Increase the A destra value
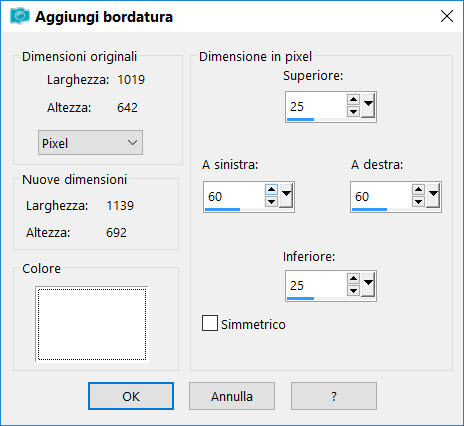464x426 pixels. pyautogui.click(x=418, y=190)
